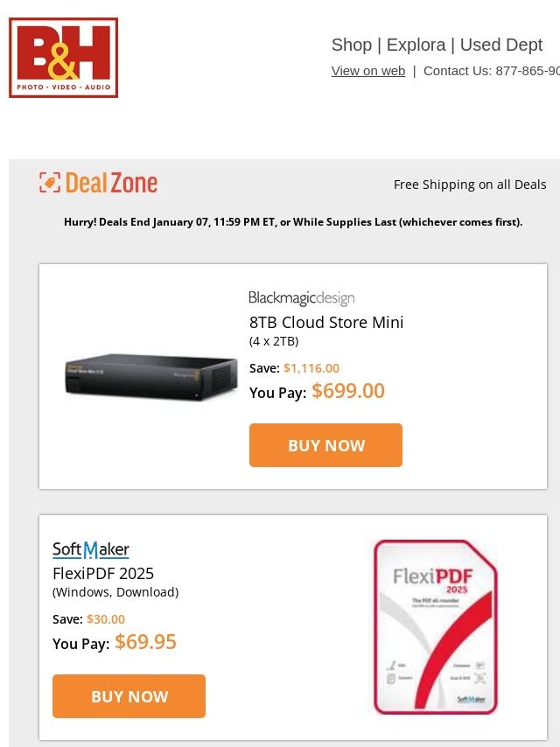Click Buy Now for 8TB Cloud Store Mini
This screenshot has height=747, width=560.
(x=325, y=445)
